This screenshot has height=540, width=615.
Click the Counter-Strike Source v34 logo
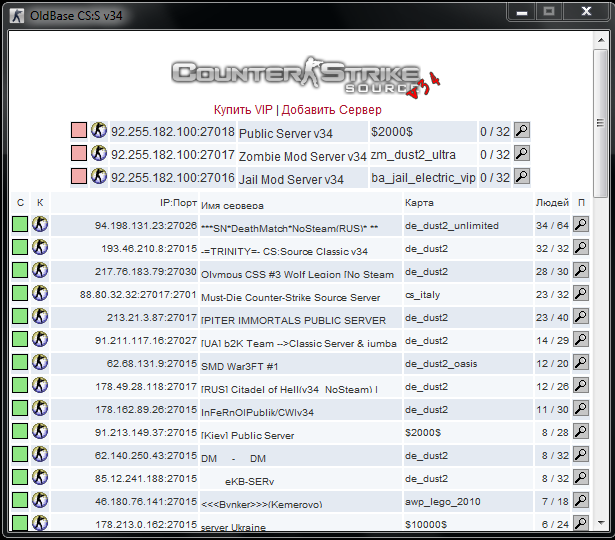tap(306, 76)
